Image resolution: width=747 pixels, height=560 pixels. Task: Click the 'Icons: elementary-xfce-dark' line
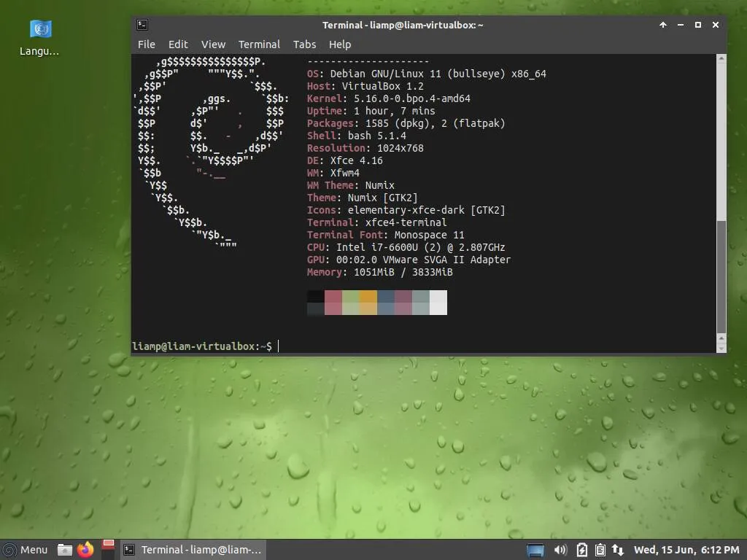coord(406,210)
